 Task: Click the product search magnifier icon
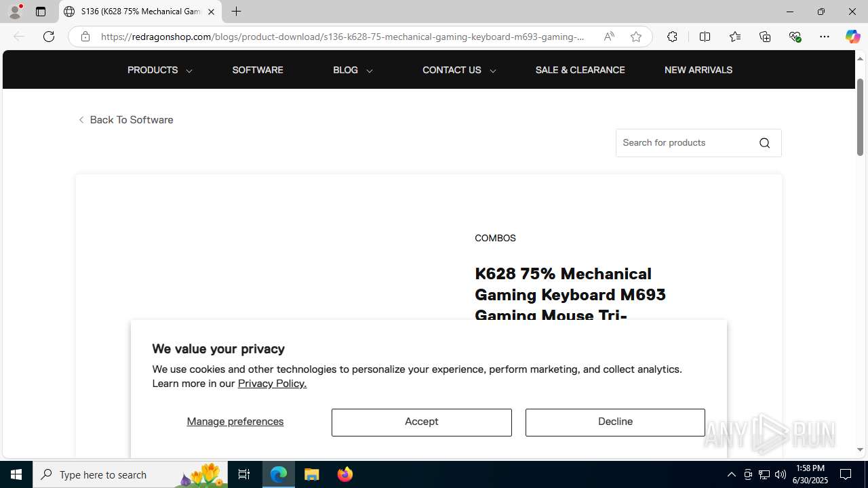[x=765, y=143]
